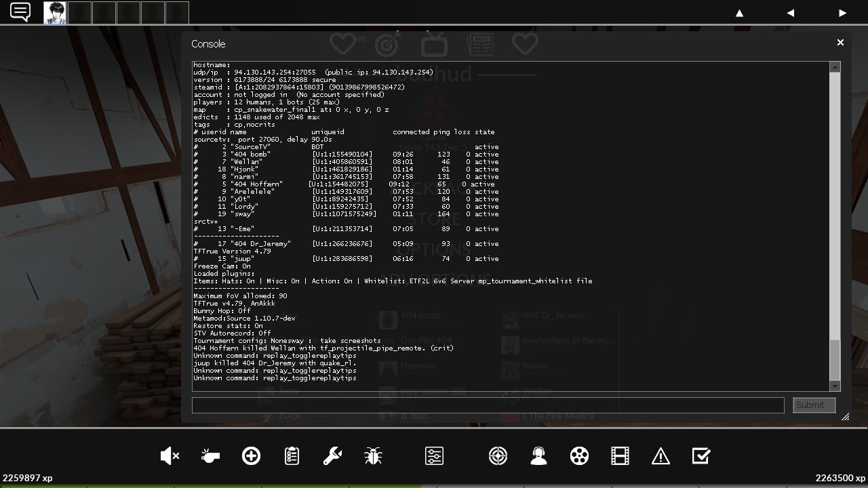Click the filmstrip icon in bottom toolbar

pyautogui.click(x=620, y=456)
